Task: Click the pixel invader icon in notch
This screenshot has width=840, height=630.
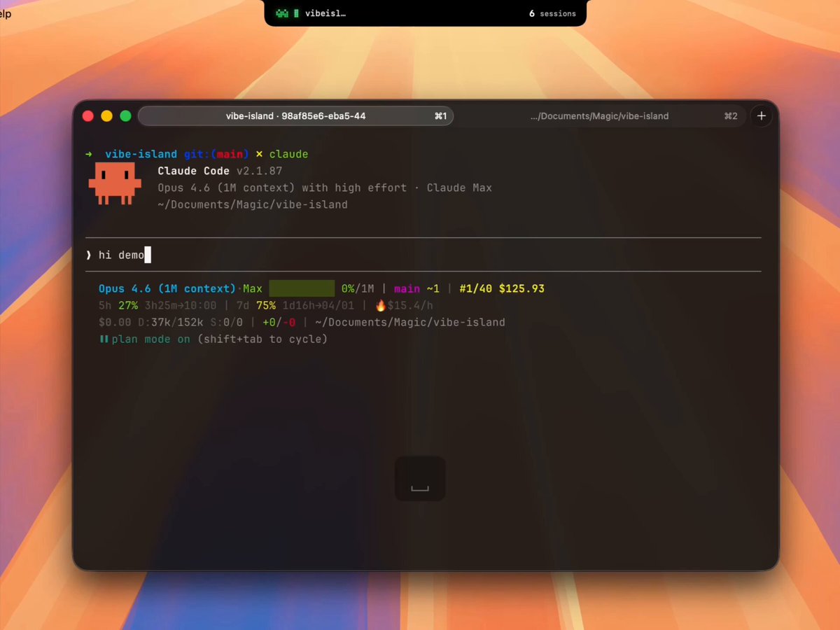Action: 282,13
